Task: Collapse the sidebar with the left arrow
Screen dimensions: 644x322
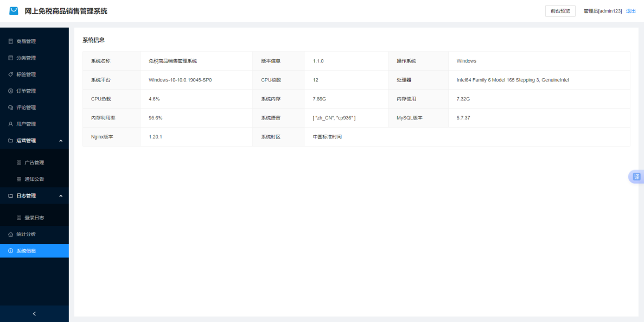Action: click(34, 314)
